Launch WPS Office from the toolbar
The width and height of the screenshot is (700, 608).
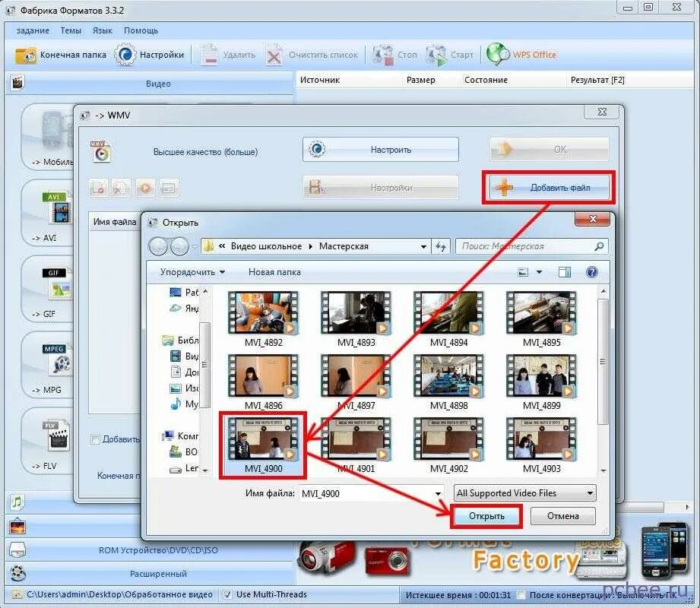(x=521, y=55)
